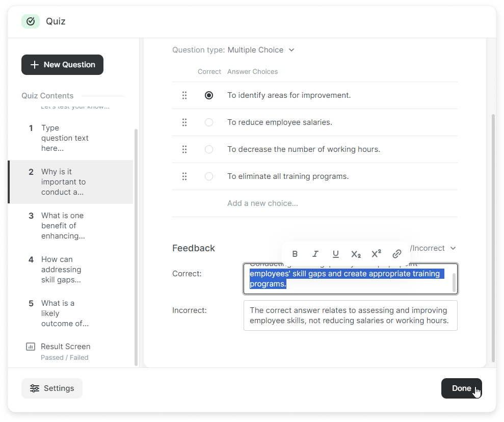Mark 'To decrease the number of working hours' correct
The width and height of the screenshot is (504, 422).
point(209,149)
